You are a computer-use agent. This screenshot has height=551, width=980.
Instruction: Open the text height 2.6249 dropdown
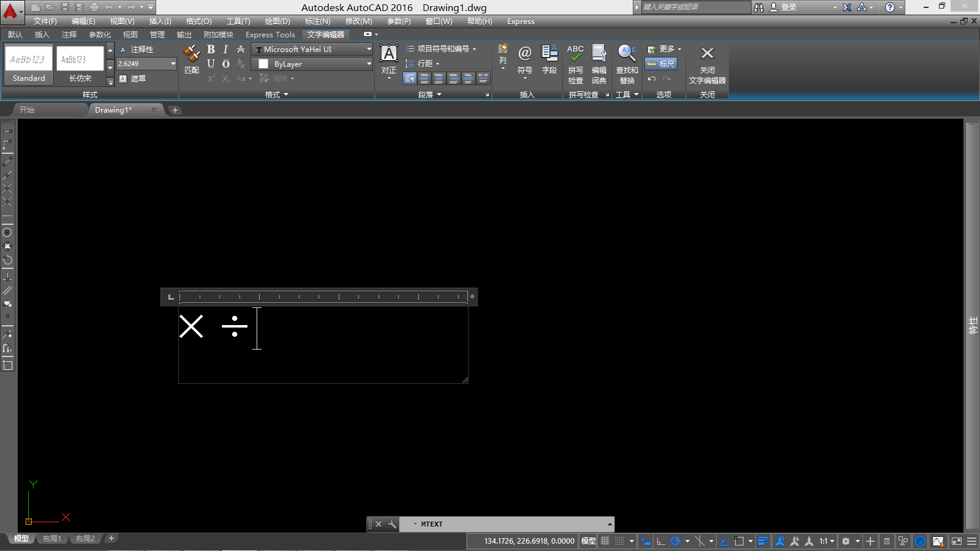[x=173, y=64]
